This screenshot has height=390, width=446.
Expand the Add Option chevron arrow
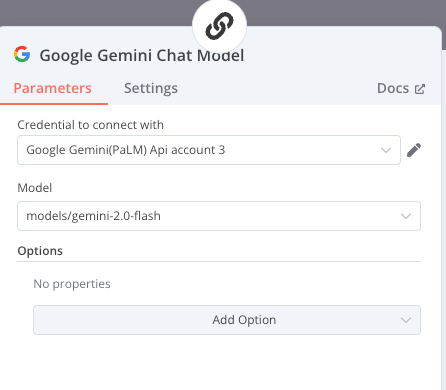click(x=406, y=320)
